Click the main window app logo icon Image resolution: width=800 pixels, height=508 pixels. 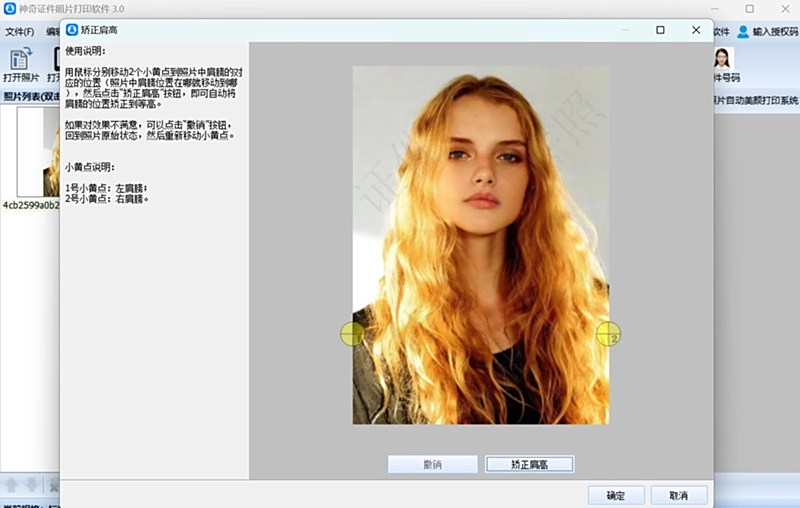click(10, 8)
